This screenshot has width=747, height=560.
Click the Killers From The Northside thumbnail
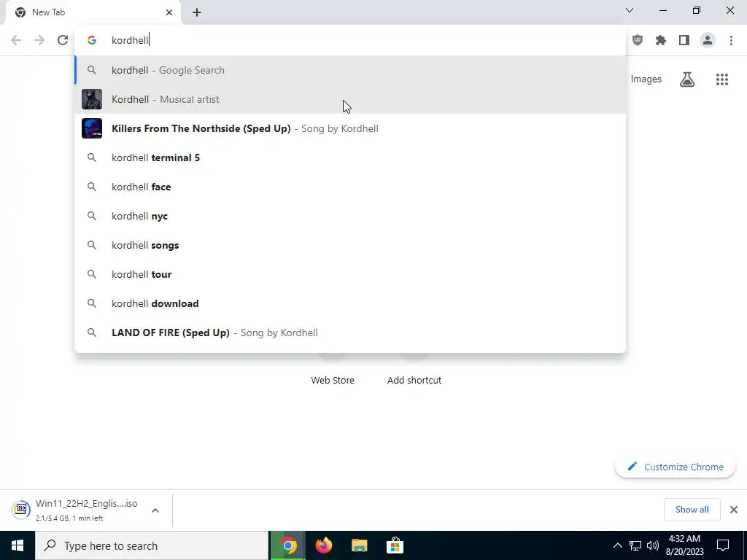92,128
